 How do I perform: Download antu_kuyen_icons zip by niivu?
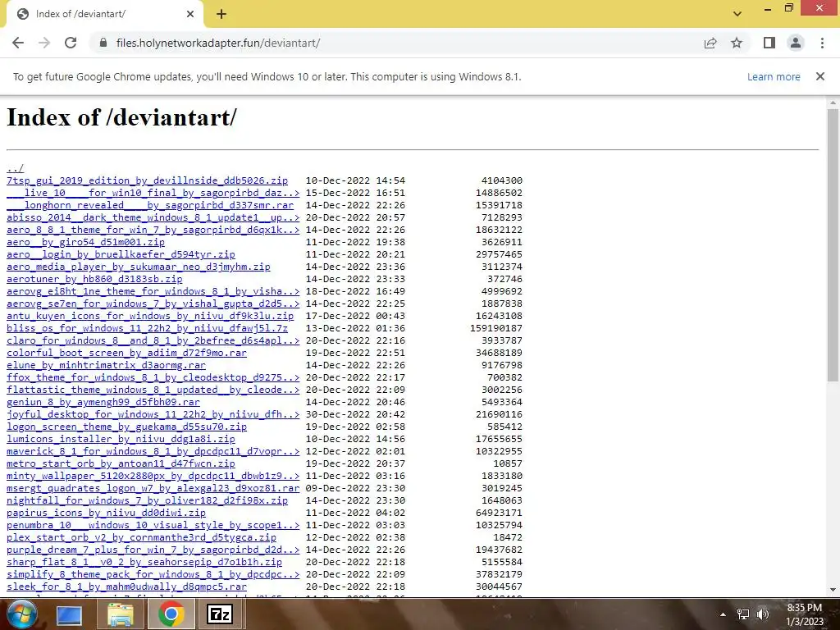pos(150,316)
